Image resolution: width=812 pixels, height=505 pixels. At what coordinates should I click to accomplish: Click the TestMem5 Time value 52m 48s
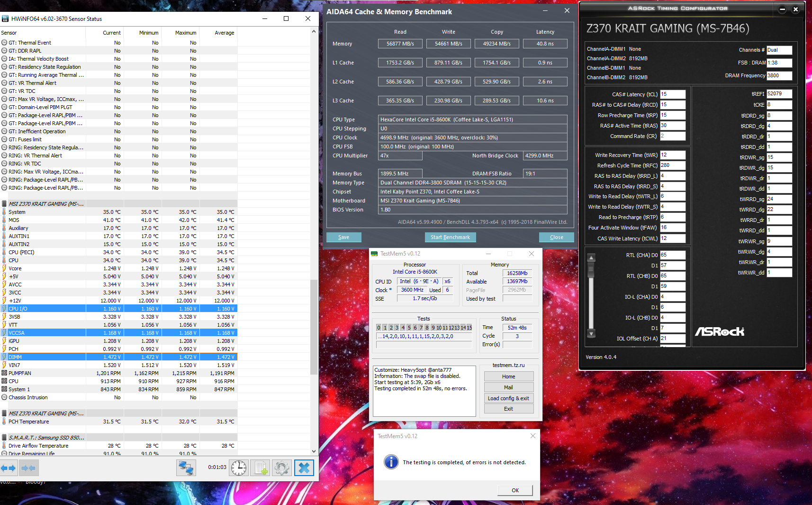pyautogui.click(x=517, y=328)
